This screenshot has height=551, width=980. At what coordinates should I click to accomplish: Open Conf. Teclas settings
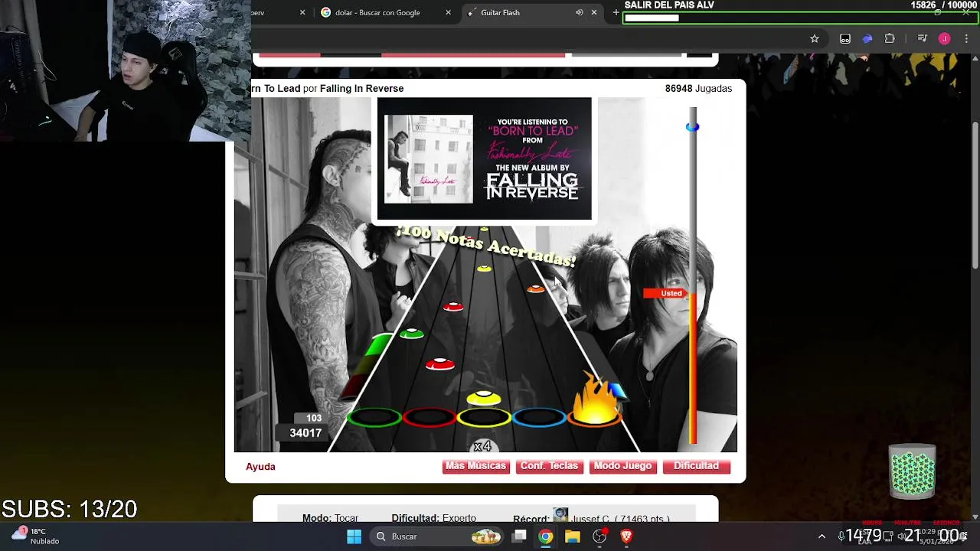coord(549,466)
